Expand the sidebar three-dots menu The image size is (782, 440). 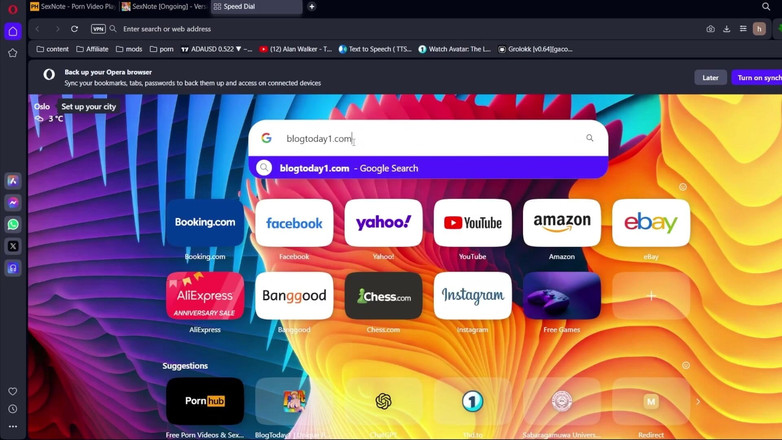[x=13, y=427]
